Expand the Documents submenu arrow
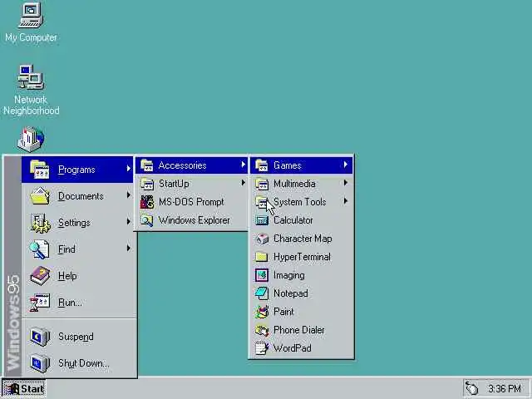The height and width of the screenshot is (399, 532). pos(129,195)
